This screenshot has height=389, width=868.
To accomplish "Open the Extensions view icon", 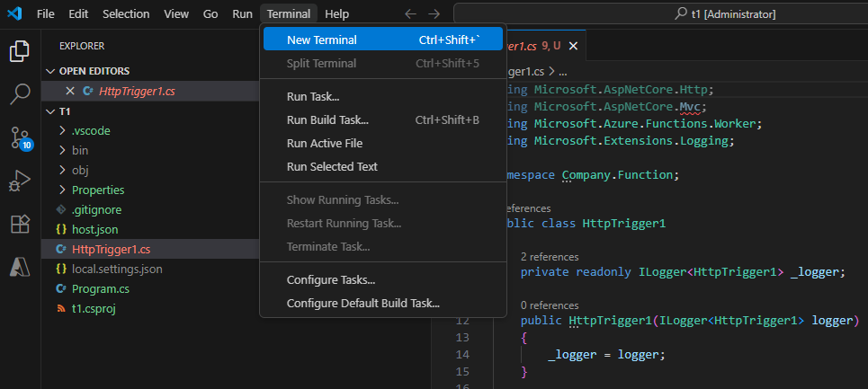I will pos(19,224).
